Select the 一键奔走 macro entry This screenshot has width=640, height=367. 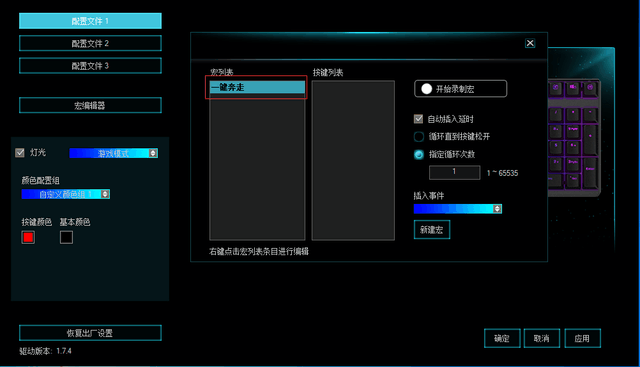(257, 87)
